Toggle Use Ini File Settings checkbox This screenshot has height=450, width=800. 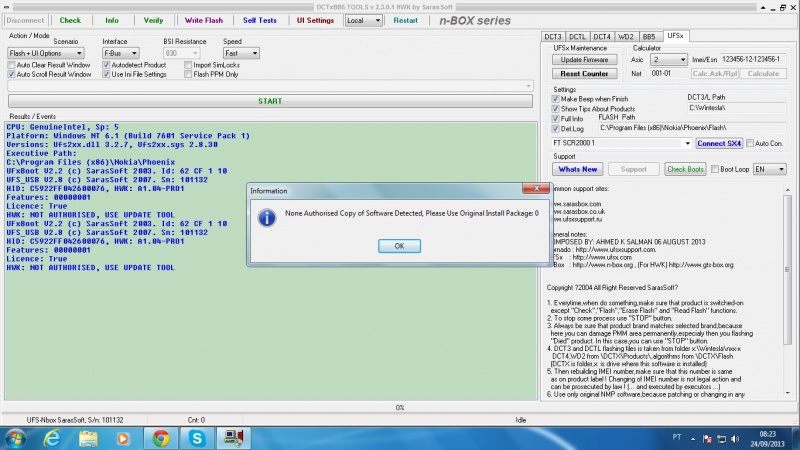(x=106, y=74)
